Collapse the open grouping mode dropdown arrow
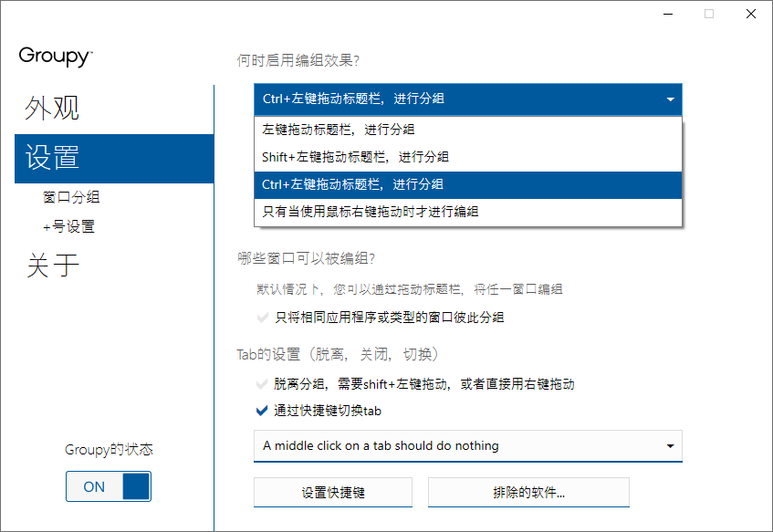 (670, 99)
